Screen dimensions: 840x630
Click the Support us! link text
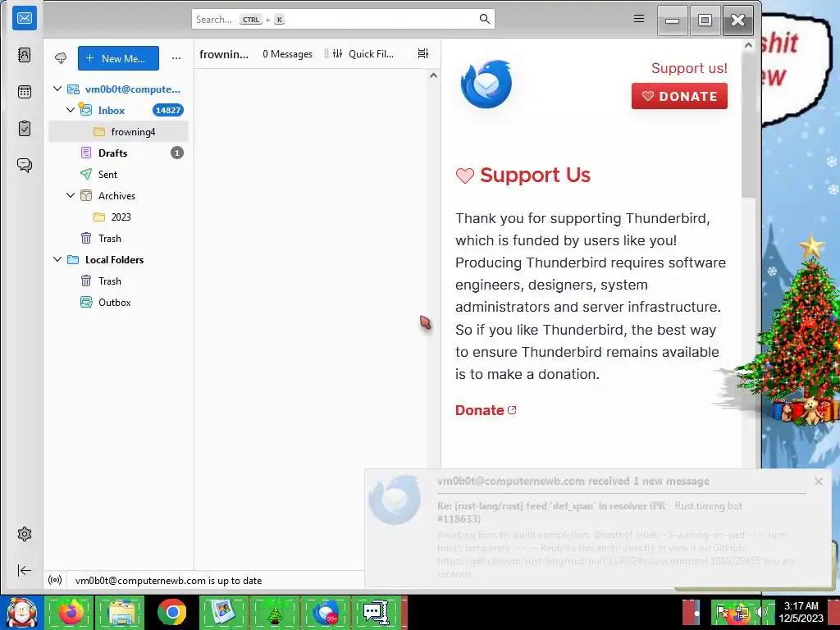(x=689, y=68)
